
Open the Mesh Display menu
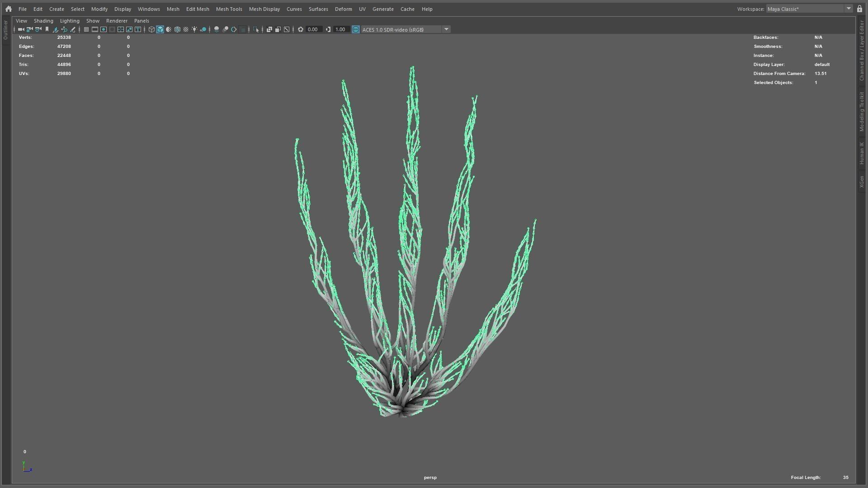[x=264, y=9]
